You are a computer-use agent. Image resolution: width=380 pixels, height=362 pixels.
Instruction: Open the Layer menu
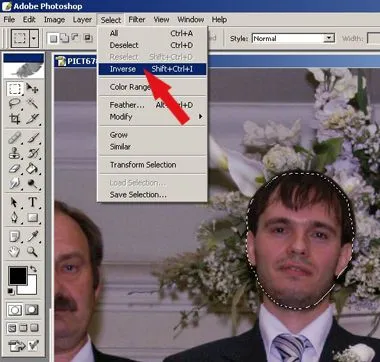click(82, 20)
